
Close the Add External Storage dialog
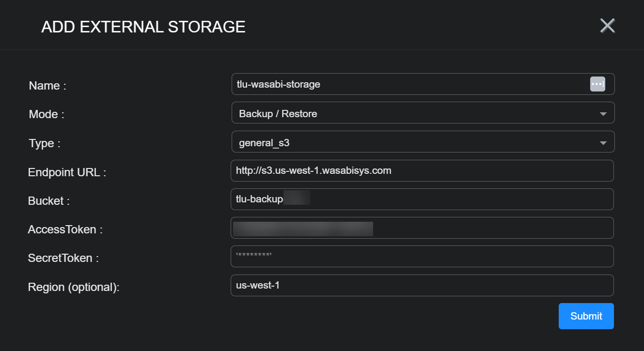pos(607,26)
